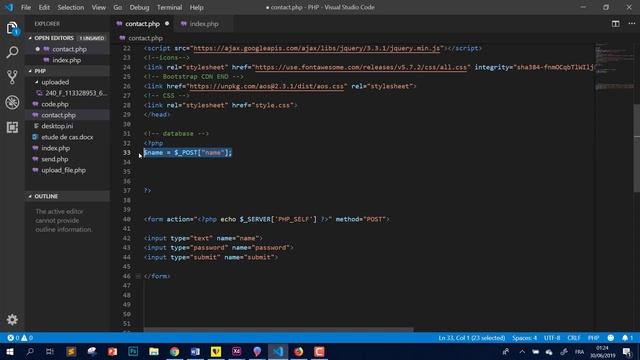
Task: Open the Extensions view
Action: click(x=12, y=127)
